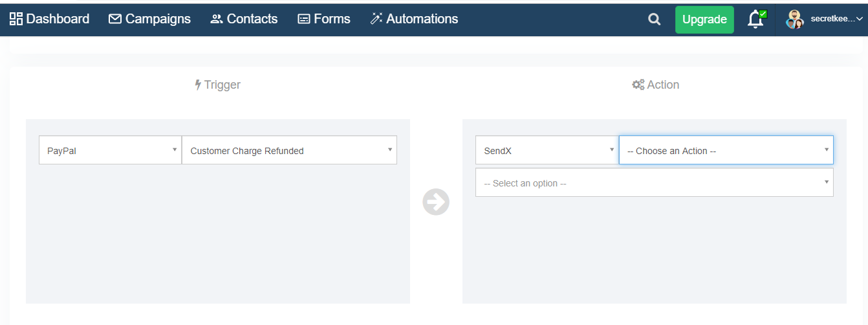Viewport: 868px width, 325px height.
Task: Click the Automations magic wand icon
Action: tap(376, 19)
